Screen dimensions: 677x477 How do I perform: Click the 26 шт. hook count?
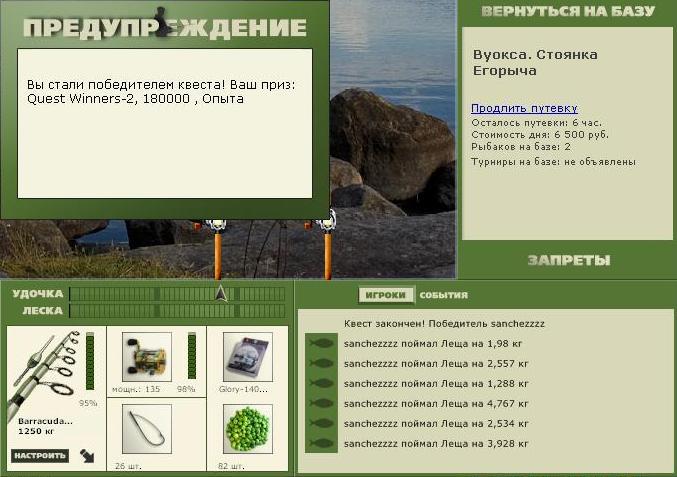[x=128, y=466]
